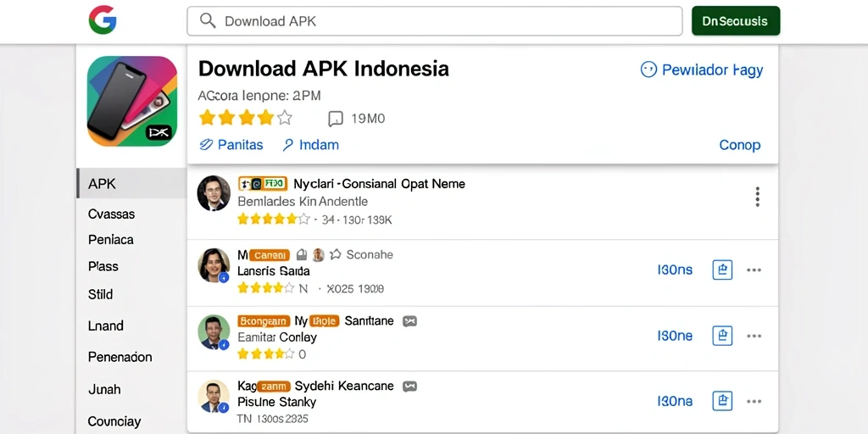The image size is (868, 434).
Task: Click the comment icon beside 19M0
Action: coord(336,119)
